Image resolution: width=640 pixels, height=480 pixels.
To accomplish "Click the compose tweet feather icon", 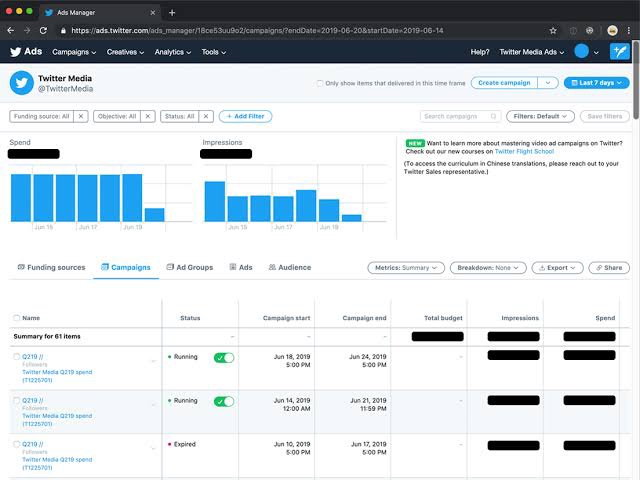I will 620,52.
